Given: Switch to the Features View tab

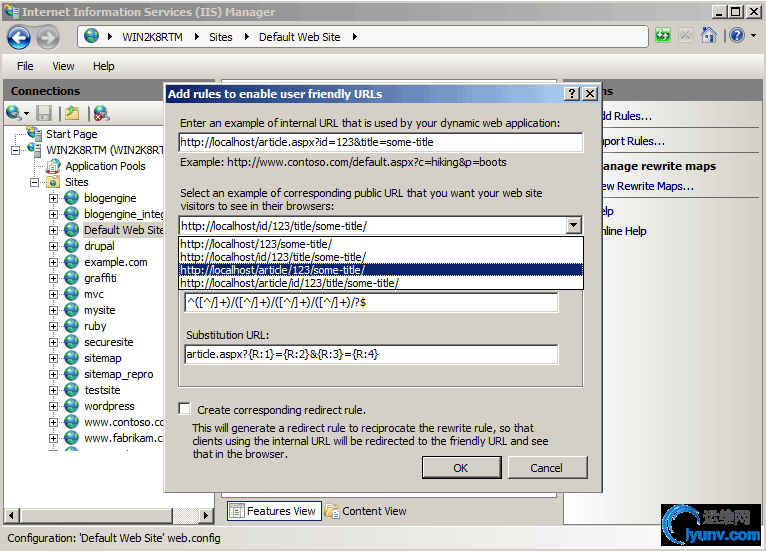Looking at the screenshot, I should coord(274,511).
